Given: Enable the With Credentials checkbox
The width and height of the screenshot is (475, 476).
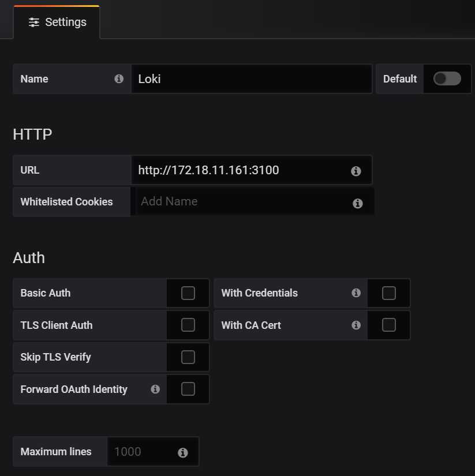Looking at the screenshot, I should 389,293.
